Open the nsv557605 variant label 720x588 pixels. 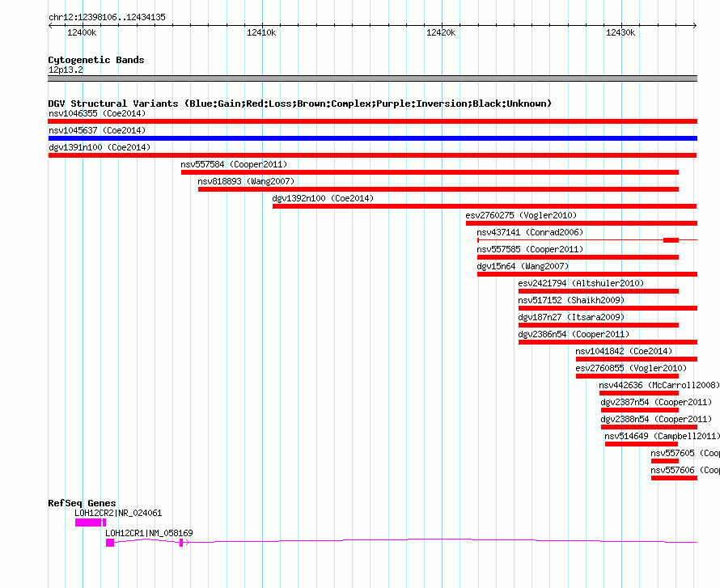pyautogui.click(x=684, y=453)
